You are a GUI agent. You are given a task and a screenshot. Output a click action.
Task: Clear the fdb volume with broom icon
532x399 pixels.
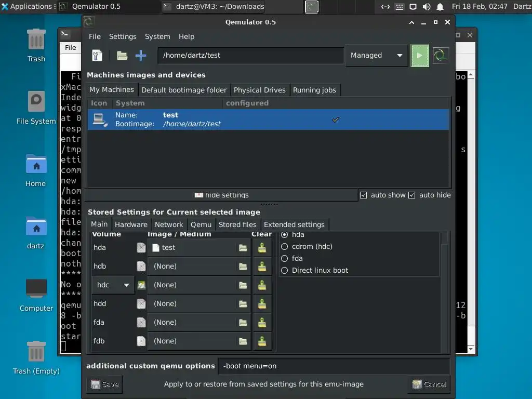(x=262, y=341)
